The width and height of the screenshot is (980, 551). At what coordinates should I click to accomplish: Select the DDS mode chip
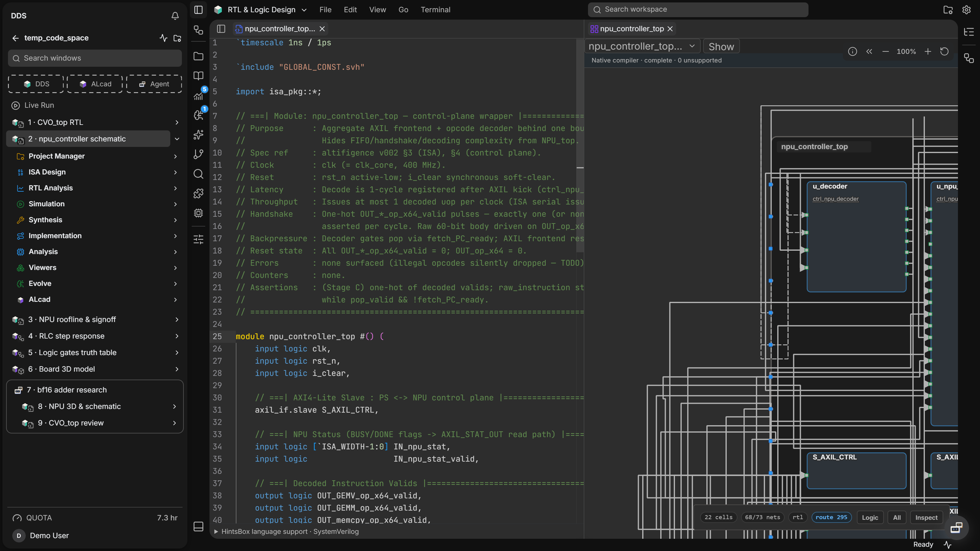(x=36, y=84)
